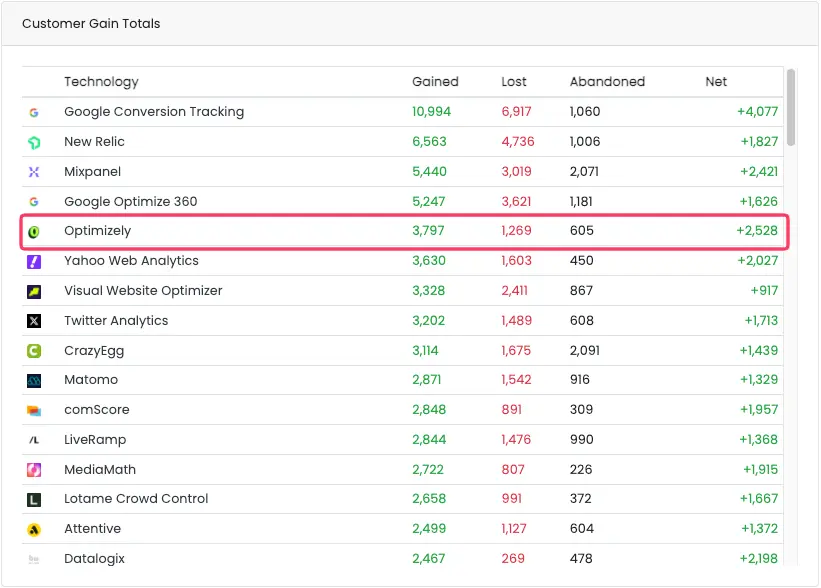Open the Lotame Crowd Control link
The height and width of the screenshot is (588, 821).
[x=136, y=498]
